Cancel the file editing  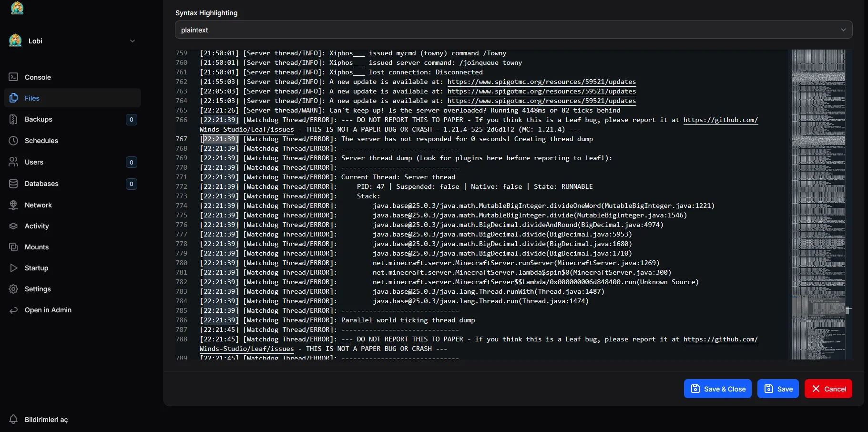point(828,389)
